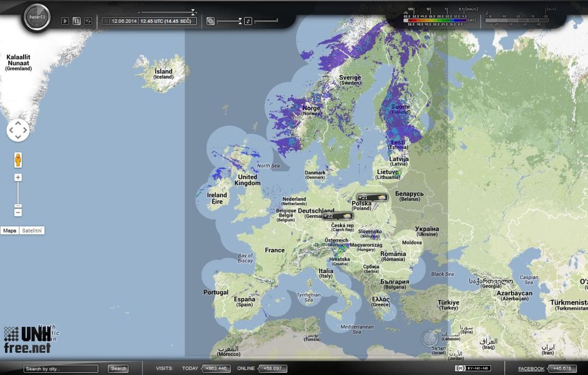Toggle the lightning layer icon
Image resolution: width=588 pixels, height=375 pixels.
(x=248, y=21)
